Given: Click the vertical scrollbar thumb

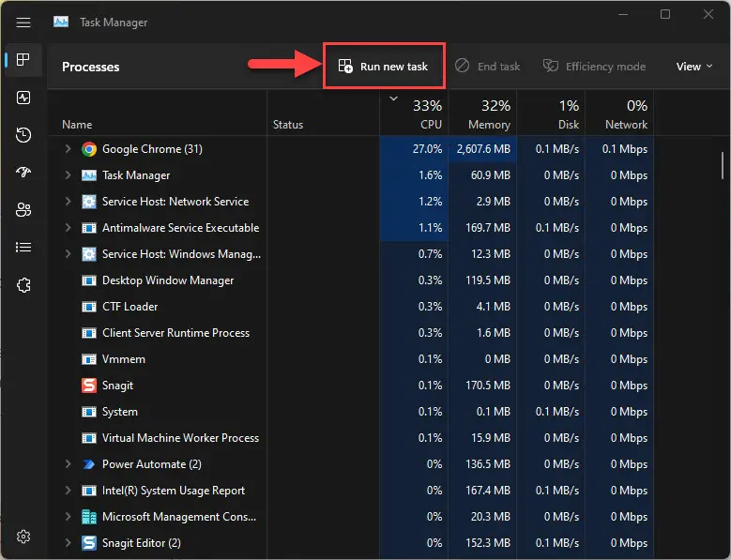Looking at the screenshot, I should point(723,165).
